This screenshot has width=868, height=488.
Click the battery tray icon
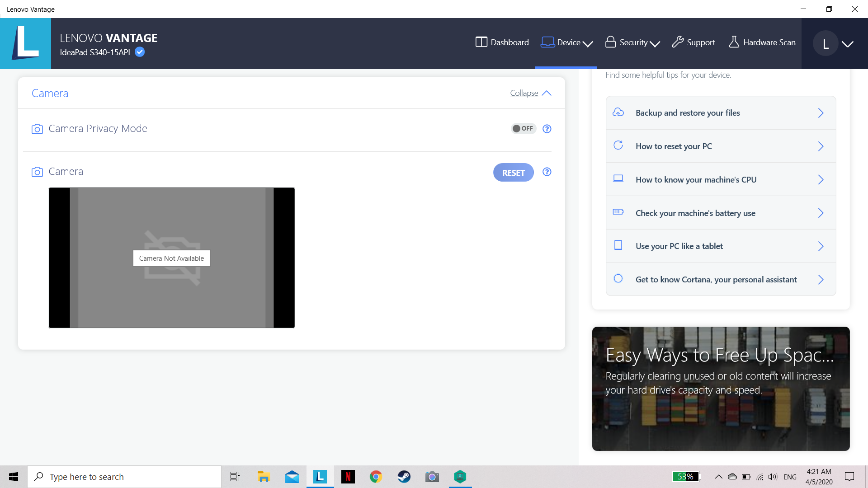746,477
